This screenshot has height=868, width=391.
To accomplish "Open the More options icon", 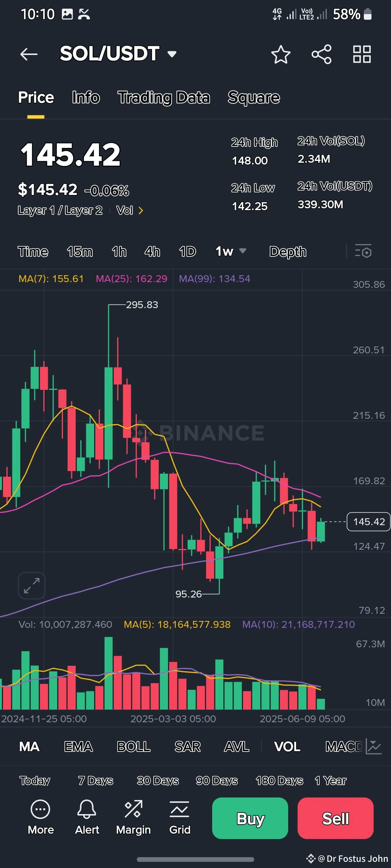I will 41,818.
